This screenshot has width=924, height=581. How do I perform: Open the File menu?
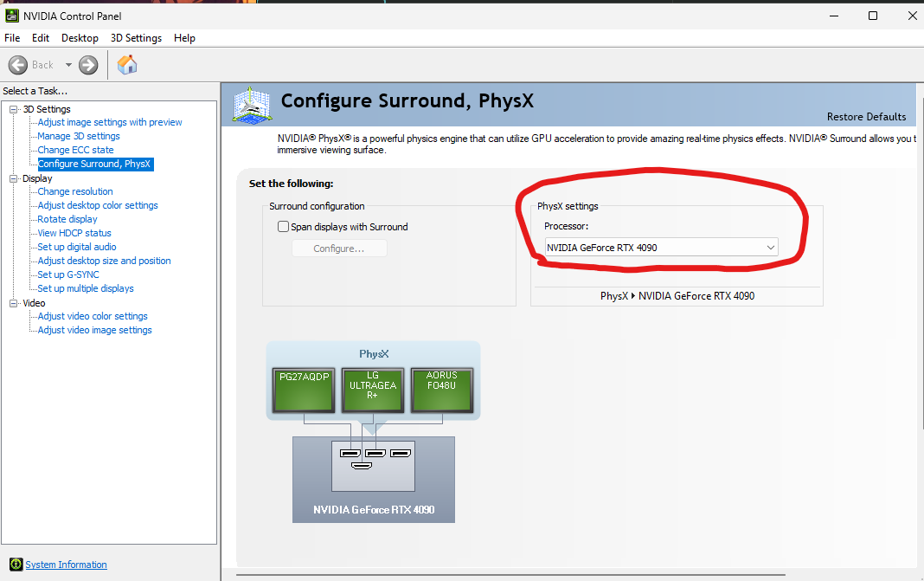coord(12,38)
